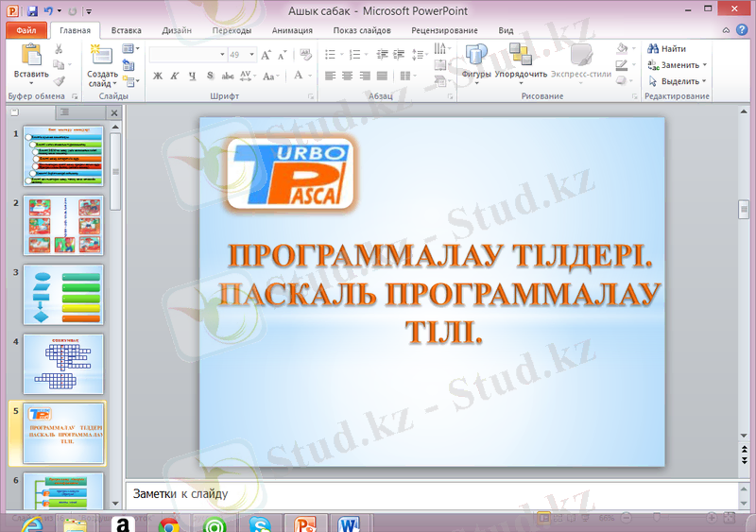Toggle underline text formatting
This screenshot has width=756, height=532.
click(x=192, y=76)
